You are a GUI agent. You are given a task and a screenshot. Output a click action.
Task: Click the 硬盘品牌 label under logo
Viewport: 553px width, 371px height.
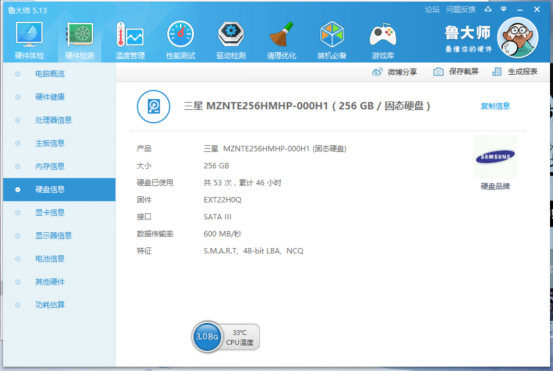click(495, 186)
